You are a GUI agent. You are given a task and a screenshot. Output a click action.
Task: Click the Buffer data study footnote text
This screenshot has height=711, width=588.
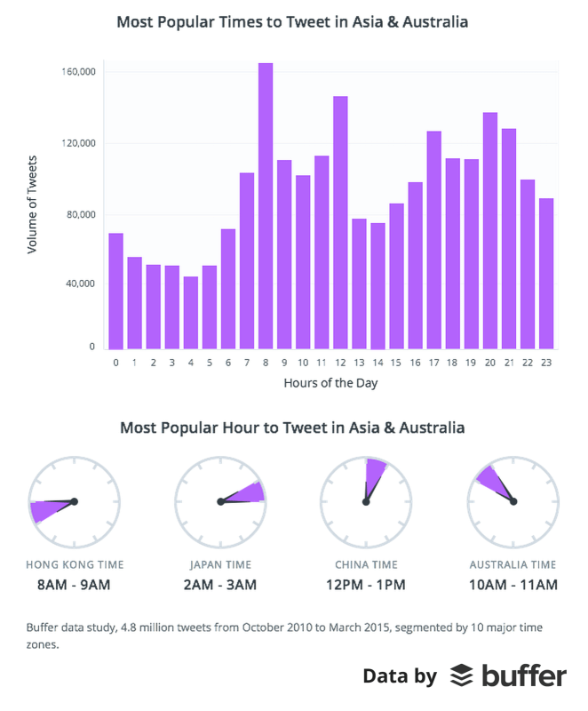coord(284,635)
